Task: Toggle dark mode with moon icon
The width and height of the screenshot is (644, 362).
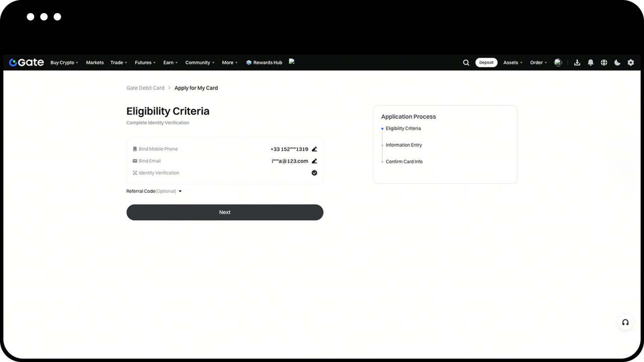Action: pos(617,63)
